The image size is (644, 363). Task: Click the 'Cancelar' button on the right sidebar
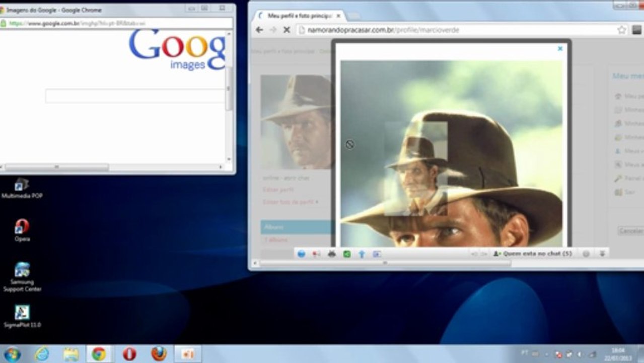[631, 230]
